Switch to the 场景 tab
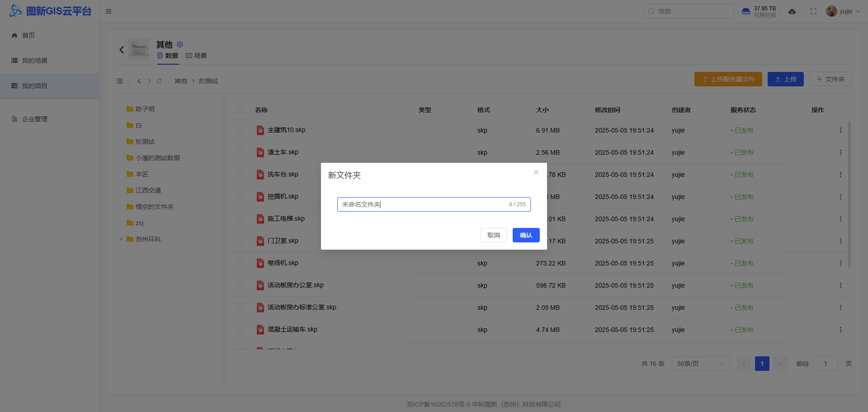The image size is (868, 412). pyautogui.click(x=197, y=56)
